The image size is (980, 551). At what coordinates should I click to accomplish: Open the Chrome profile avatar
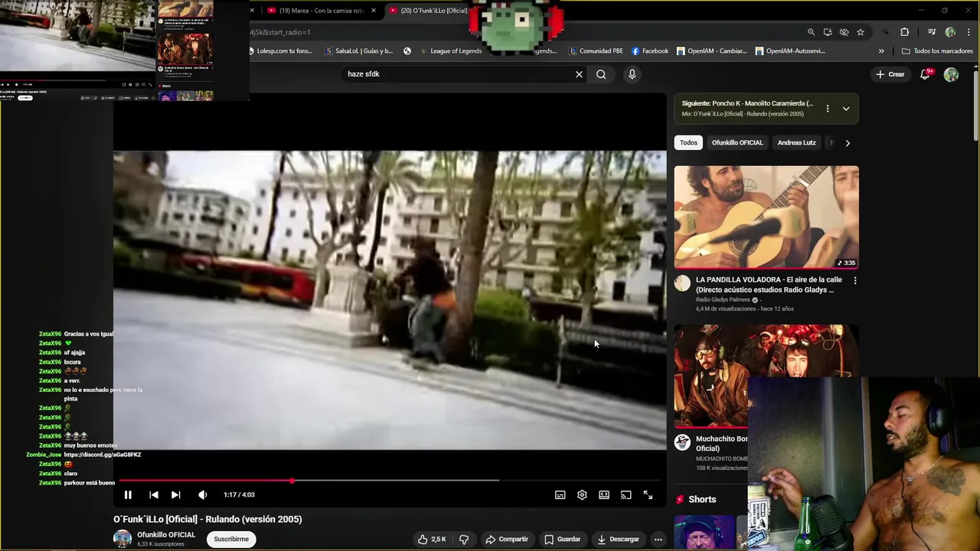tap(950, 32)
